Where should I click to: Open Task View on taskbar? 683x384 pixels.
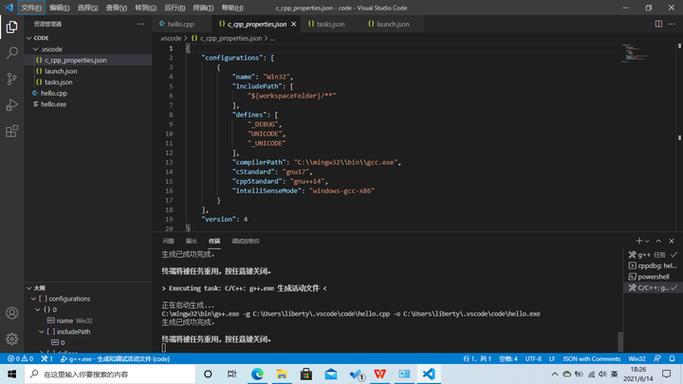click(232, 374)
